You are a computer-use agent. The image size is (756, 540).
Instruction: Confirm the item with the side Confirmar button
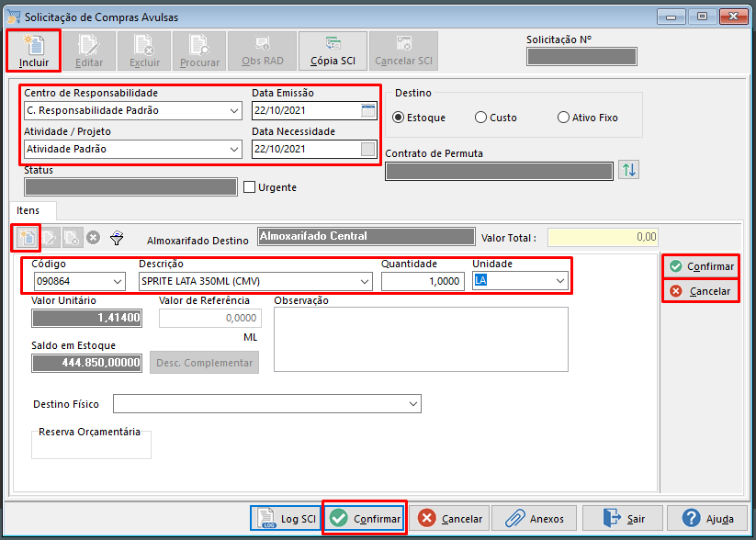pyautogui.click(x=701, y=266)
